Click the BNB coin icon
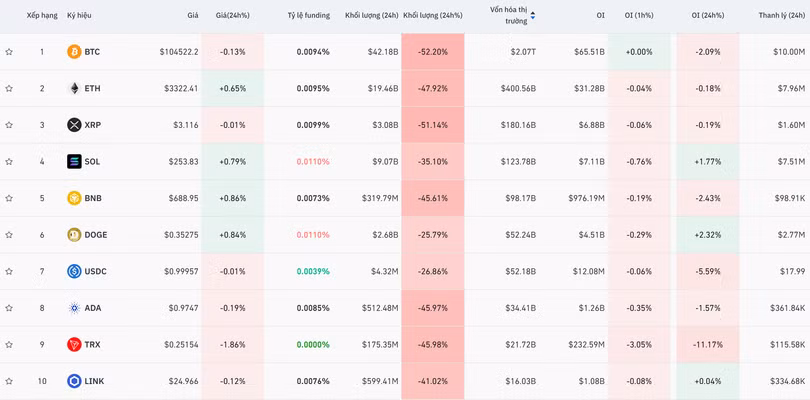The image size is (810, 400). point(74,198)
